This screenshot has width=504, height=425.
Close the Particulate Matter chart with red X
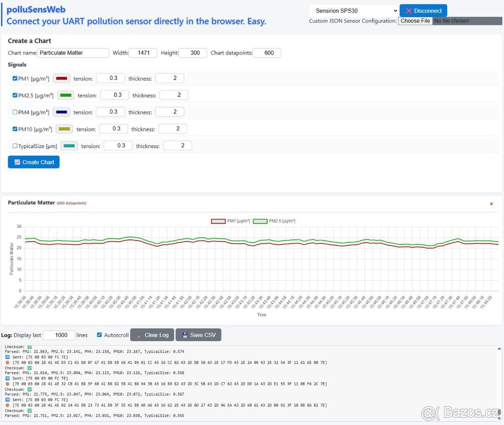[x=491, y=204]
